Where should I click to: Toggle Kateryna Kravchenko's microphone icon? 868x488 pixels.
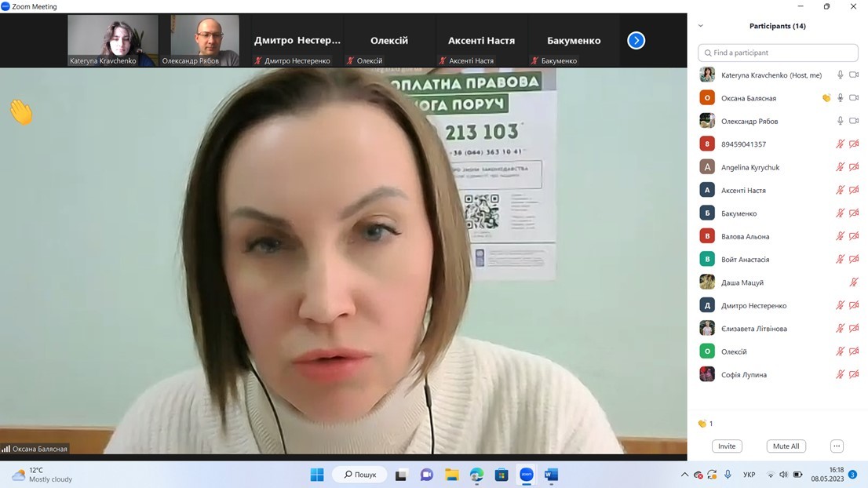(840, 75)
